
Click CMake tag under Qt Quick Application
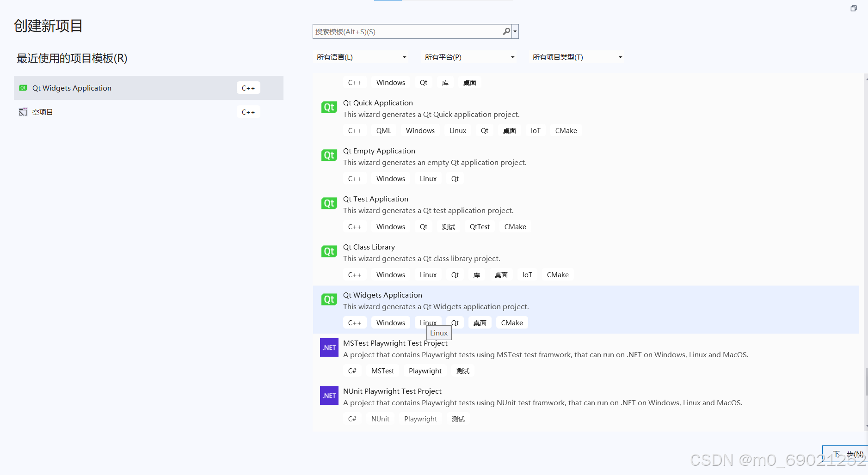(x=566, y=131)
